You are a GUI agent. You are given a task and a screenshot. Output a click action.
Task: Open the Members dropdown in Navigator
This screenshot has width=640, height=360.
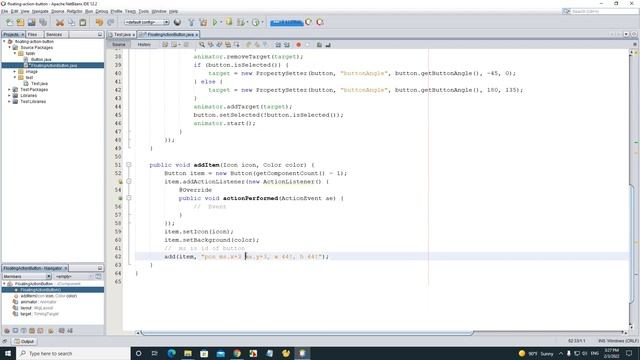coord(27,276)
